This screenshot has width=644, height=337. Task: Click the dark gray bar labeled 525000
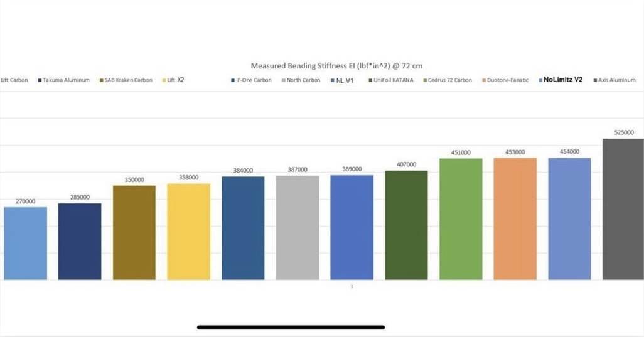click(x=623, y=209)
